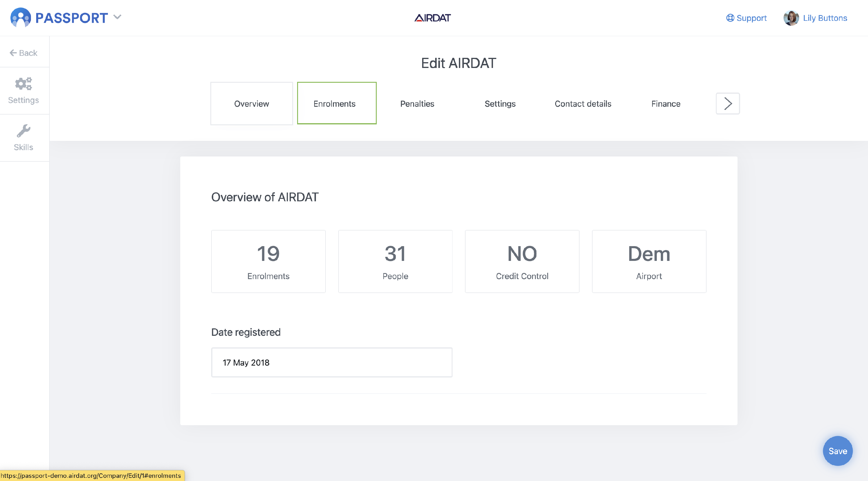This screenshot has width=868, height=481.
Task: Click the Back arrow icon
Action: point(13,53)
